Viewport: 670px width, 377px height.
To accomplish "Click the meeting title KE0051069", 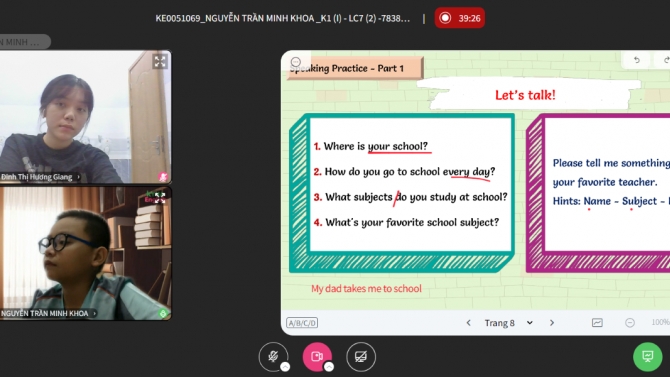I will [282, 18].
